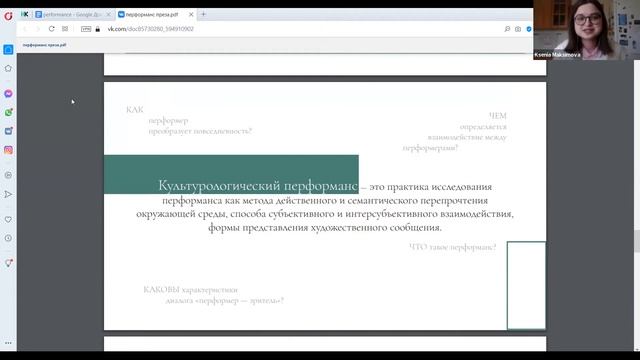The height and width of the screenshot is (360, 640).
Task: Open the Speed Dial start page grid
Action: (x=65, y=29)
